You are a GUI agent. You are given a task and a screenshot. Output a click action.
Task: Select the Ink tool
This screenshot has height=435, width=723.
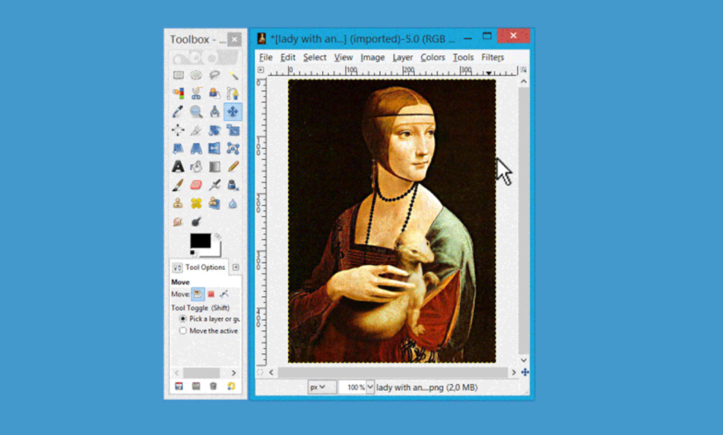(233, 185)
